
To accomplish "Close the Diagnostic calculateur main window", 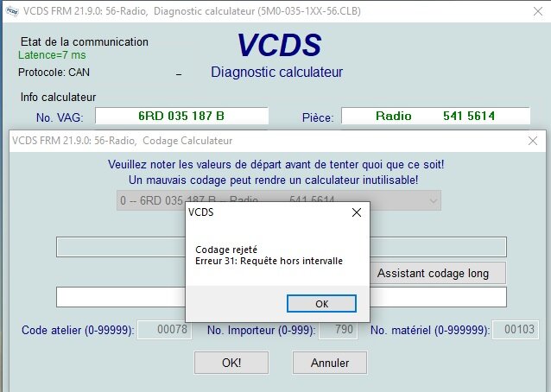I will tap(538, 11).
